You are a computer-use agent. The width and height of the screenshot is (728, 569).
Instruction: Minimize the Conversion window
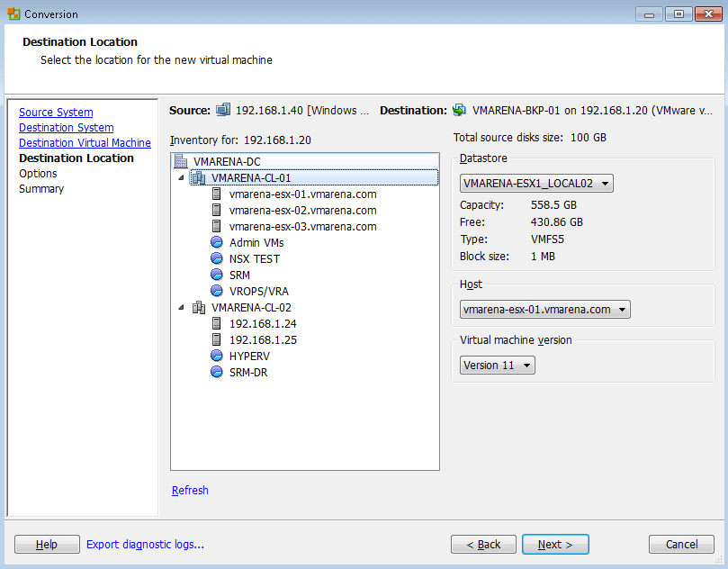[x=649, y=14]
